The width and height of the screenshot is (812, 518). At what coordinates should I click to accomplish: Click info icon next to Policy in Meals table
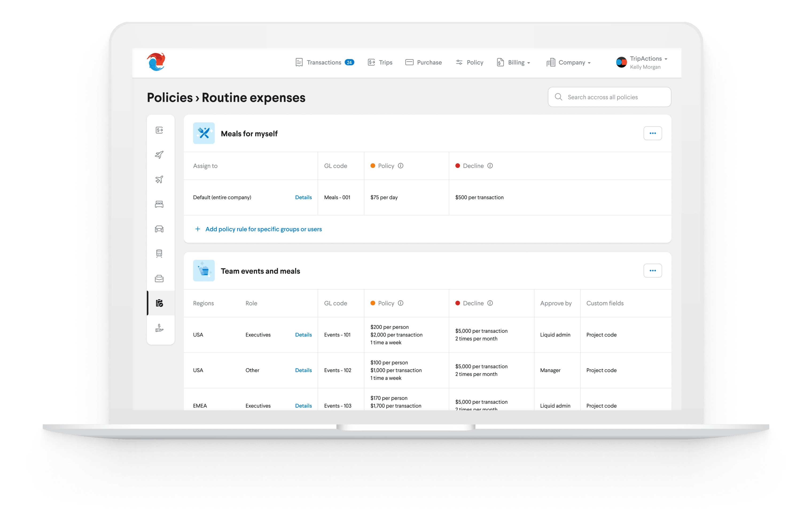[401, 166]
